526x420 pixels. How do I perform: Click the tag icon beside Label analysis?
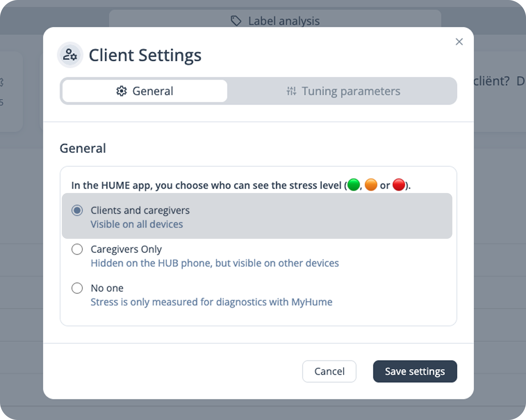point(236,21)
